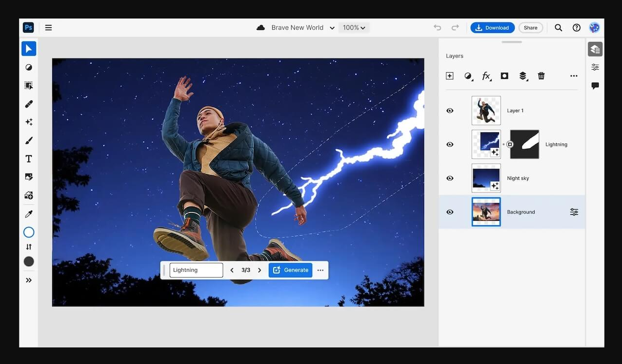Open the 100% zoom dropdown

[x=354, y=28]
